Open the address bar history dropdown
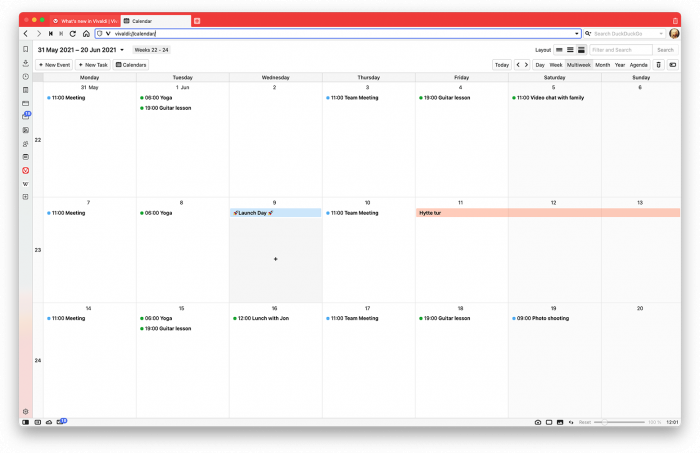 576,33
